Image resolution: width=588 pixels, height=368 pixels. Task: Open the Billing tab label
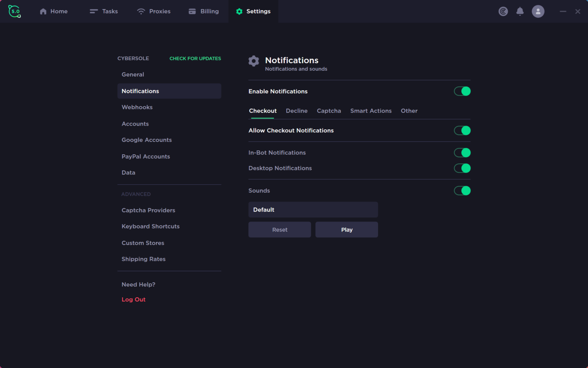(209, 11)
